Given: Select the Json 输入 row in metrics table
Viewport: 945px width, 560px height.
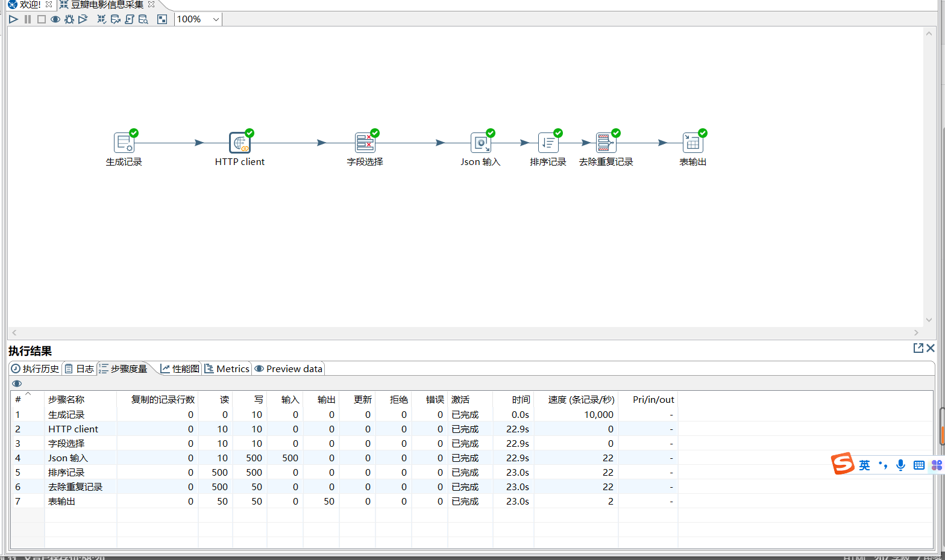Looking at the screenshot, I should (344, 458).
